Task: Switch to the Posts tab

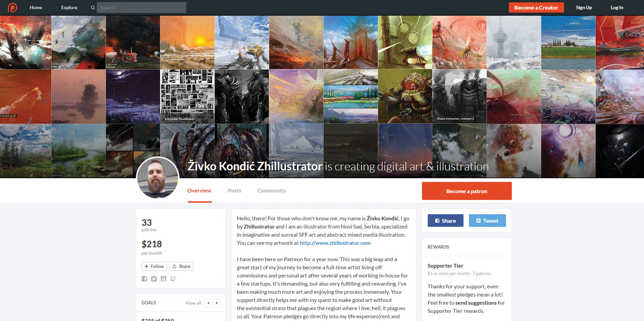Action: [x=234, y=191]
